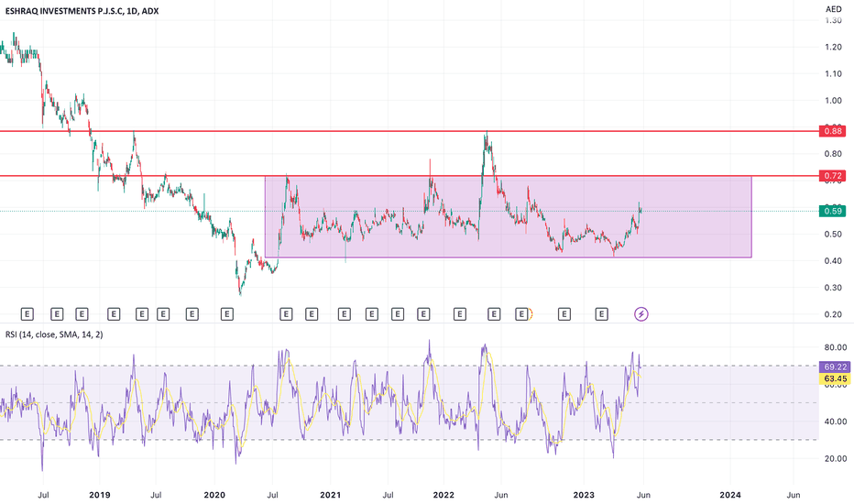The image size is (854, 504).
Task: Click the 0.50 value on price axis
Action: (x=833, y=235)
